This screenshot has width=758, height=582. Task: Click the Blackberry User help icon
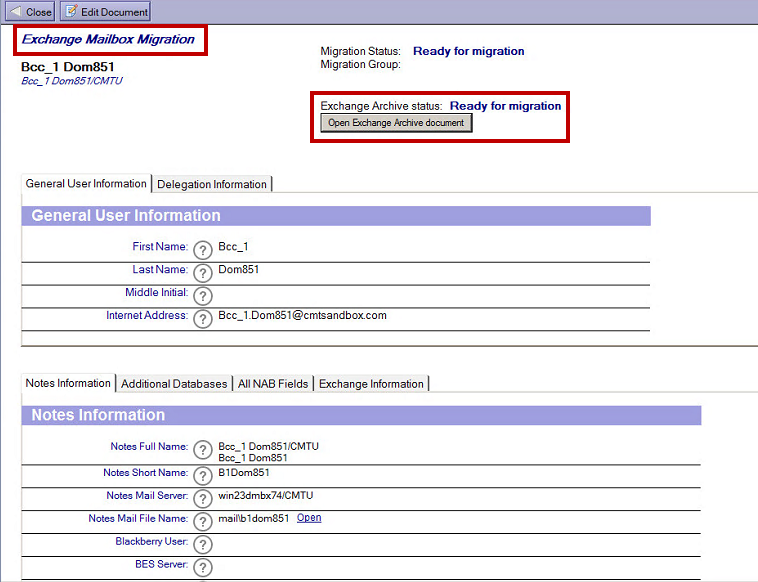click(x=203, y=545)
